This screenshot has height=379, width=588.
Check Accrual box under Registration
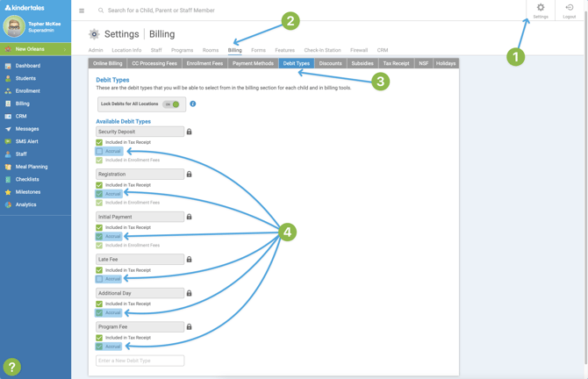click(x=99, y=194)
